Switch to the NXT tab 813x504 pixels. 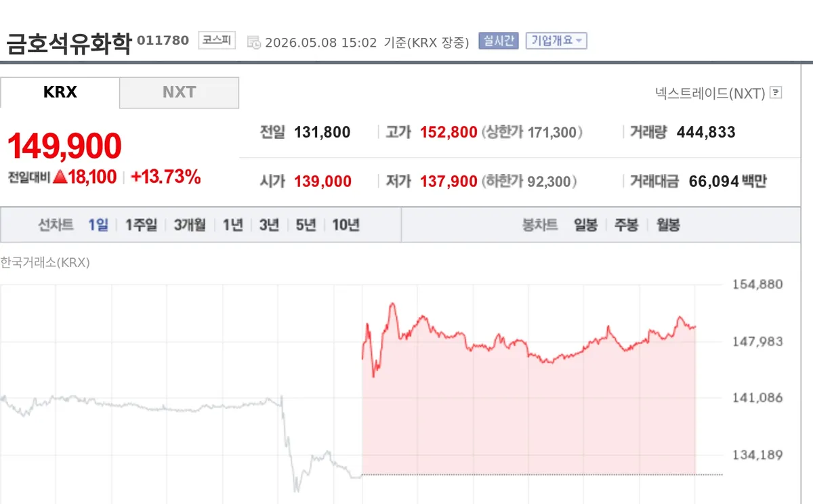180,92
